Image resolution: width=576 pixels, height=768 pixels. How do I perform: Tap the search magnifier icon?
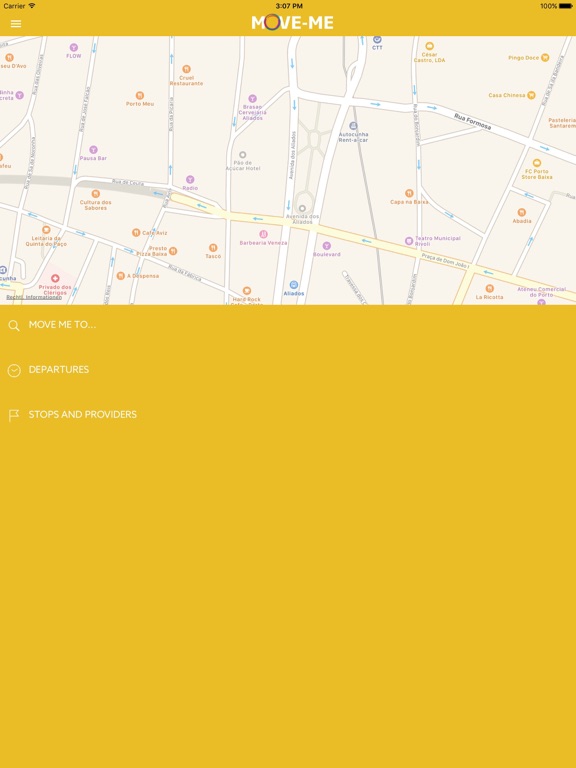(x=14, y=325)
